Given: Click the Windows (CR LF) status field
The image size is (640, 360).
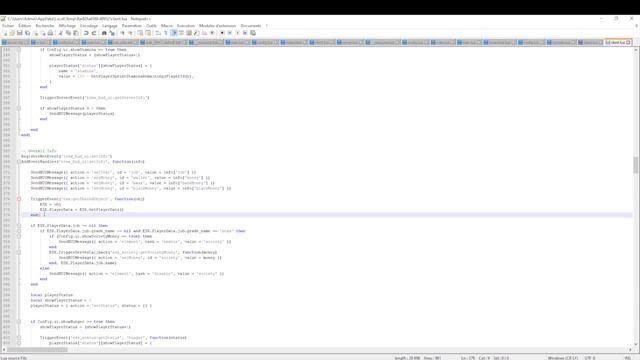Looking at the screenshot, I should coord(563,358).
